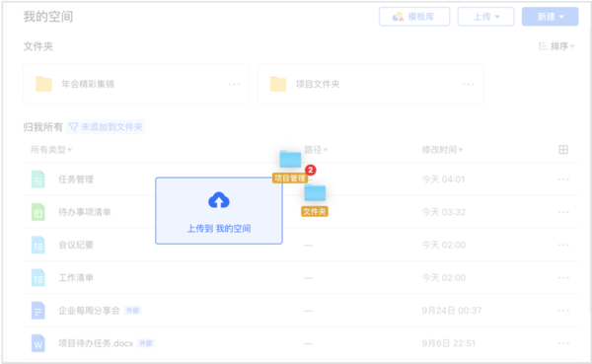
Task: Click the 归我所有 section heading
Action: tap(43, 127)
